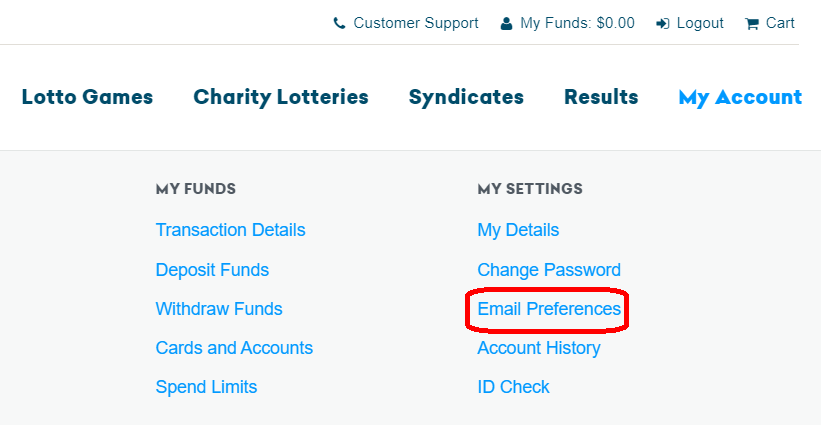Click the user icon next to My Funds

coord(506,24)
